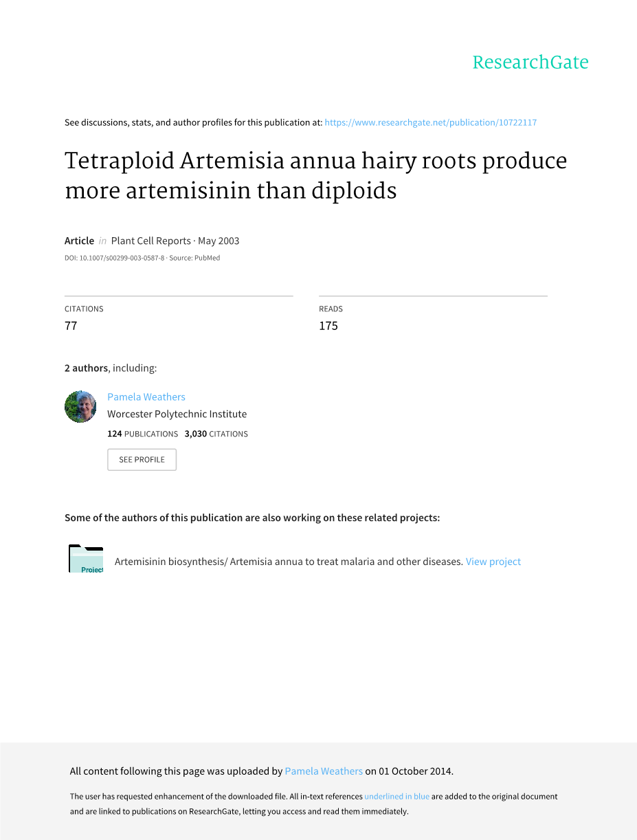Click the reads count 175
The height and width of the screenshot is (840, 637).
(x=328, y=326)
